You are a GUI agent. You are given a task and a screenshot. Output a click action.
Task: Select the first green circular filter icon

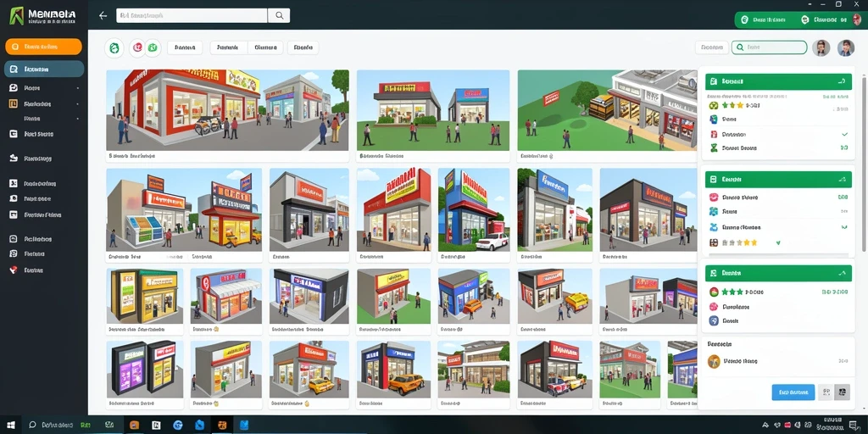(x=114, y=48)
